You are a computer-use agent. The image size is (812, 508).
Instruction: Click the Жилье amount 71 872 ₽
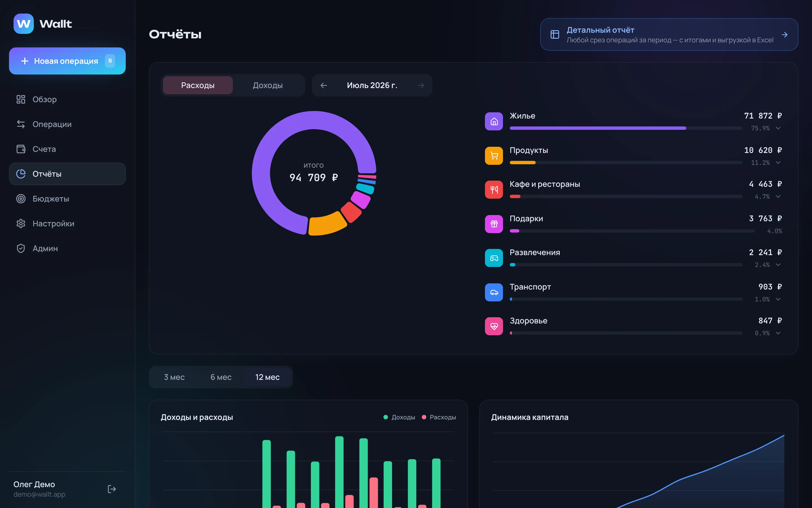point(763,116)
